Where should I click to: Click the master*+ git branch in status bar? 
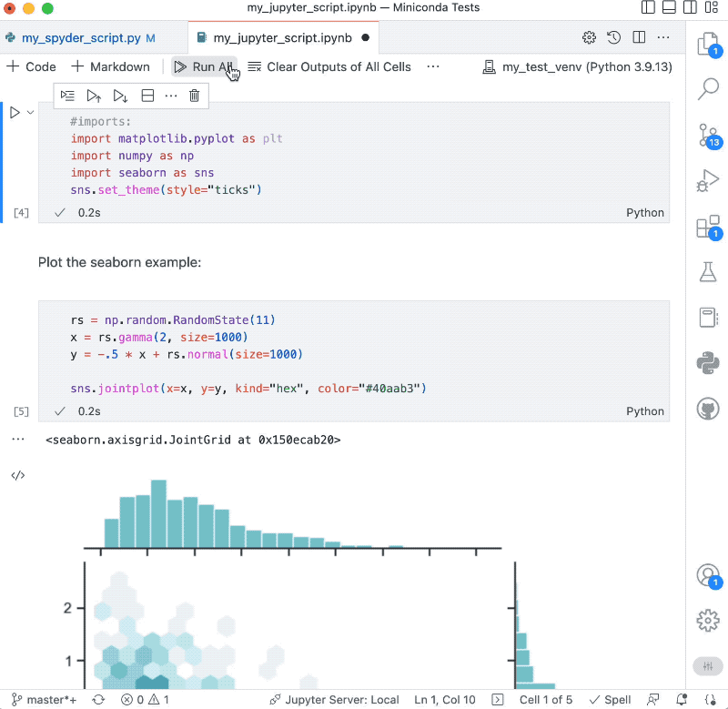click(44, 700)
